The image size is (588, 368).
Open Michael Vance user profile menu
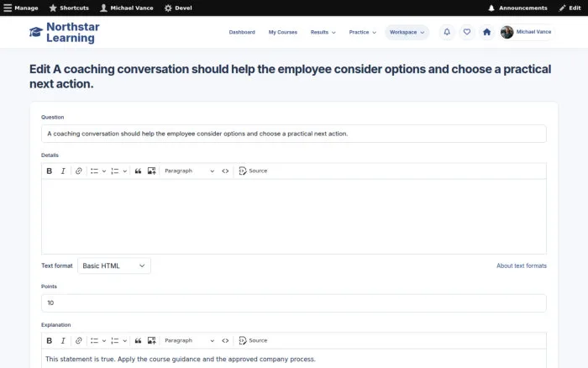527,32
